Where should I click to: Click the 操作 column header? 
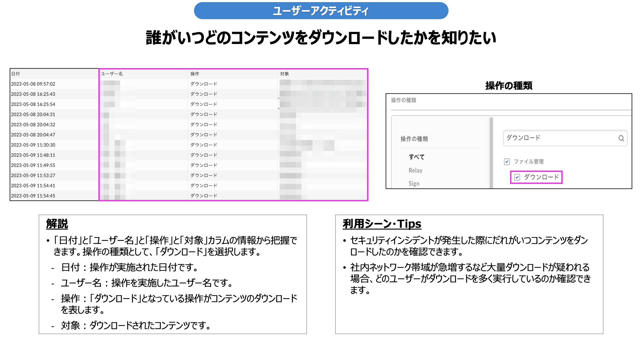(195, 74)
